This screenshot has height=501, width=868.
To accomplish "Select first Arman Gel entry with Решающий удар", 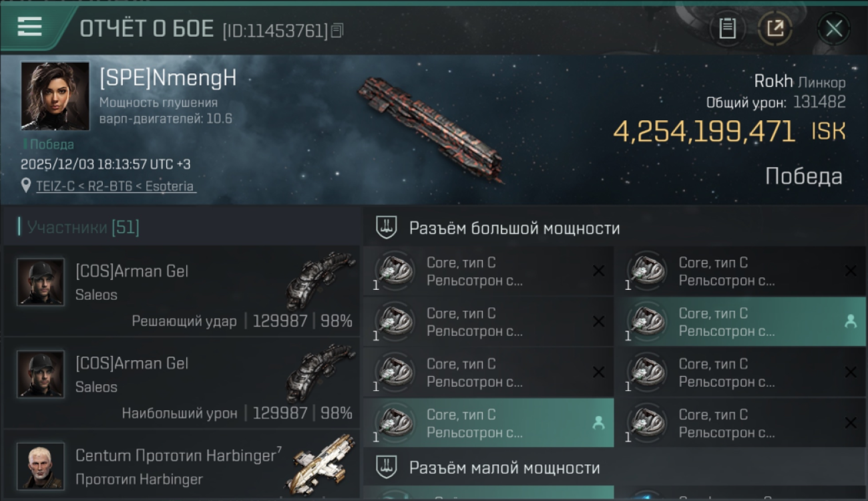I will [x=181, y=291].
